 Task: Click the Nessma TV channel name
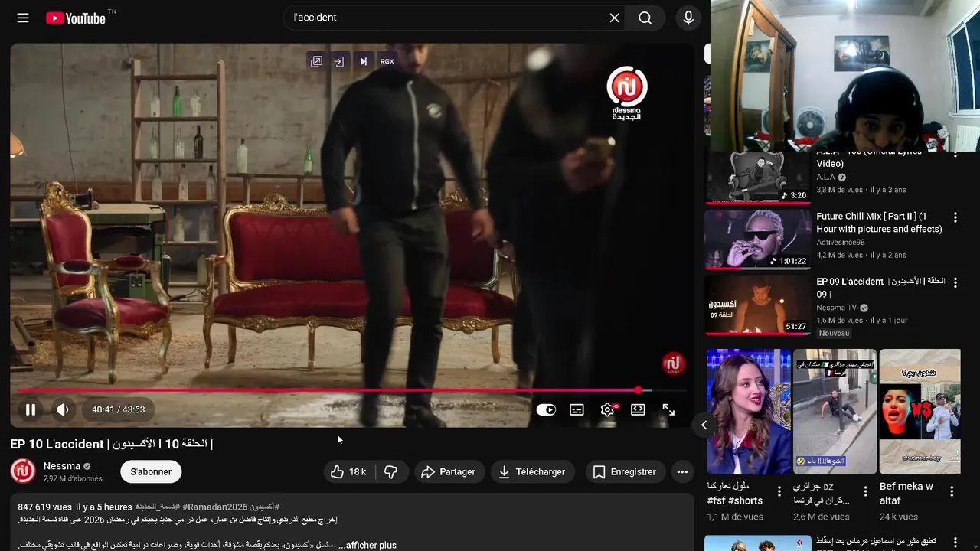tap(837, 308)
